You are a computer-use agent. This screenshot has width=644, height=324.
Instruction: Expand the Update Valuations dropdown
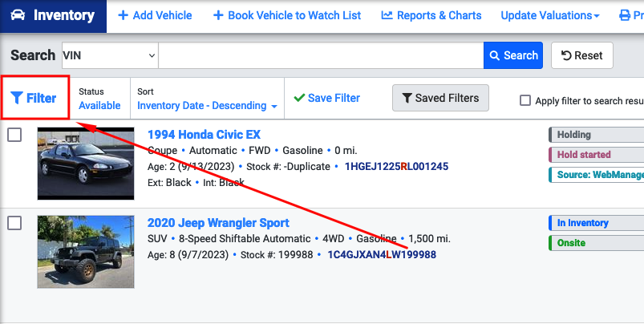tap(550, 15)
